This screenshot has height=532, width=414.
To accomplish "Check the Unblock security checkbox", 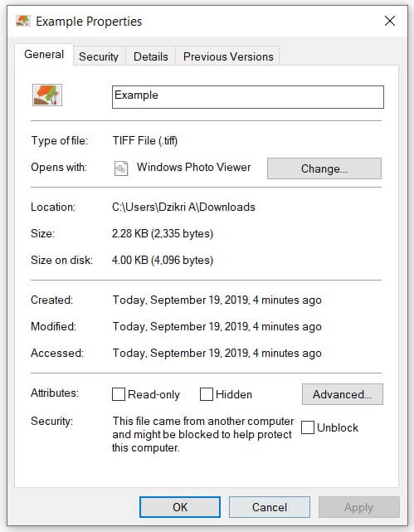I will tap(308, 427).
